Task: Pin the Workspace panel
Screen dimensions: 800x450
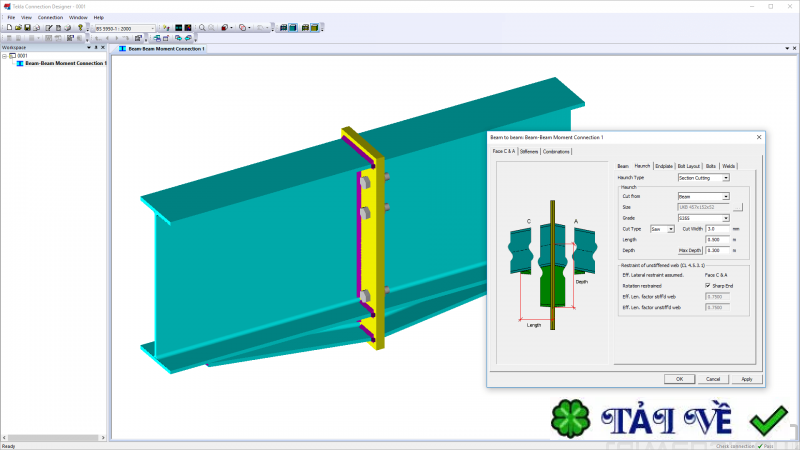Action: (x=95, y=47)
